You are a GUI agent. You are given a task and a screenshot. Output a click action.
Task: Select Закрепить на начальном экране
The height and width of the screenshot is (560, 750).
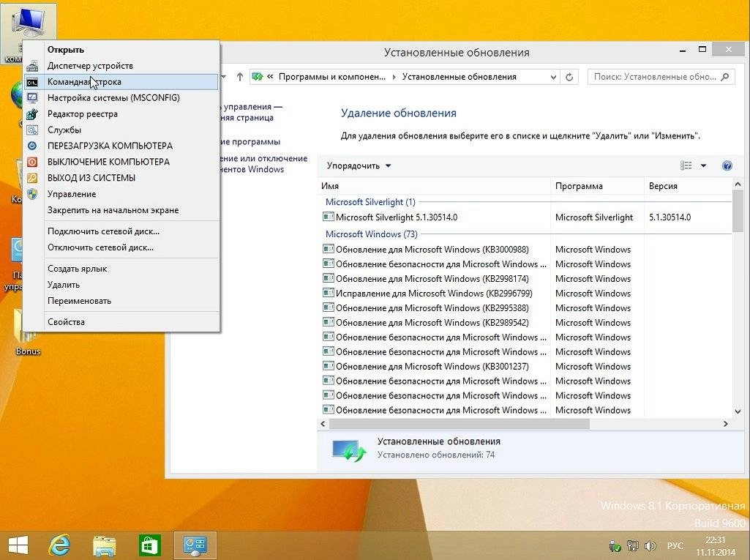122,210
